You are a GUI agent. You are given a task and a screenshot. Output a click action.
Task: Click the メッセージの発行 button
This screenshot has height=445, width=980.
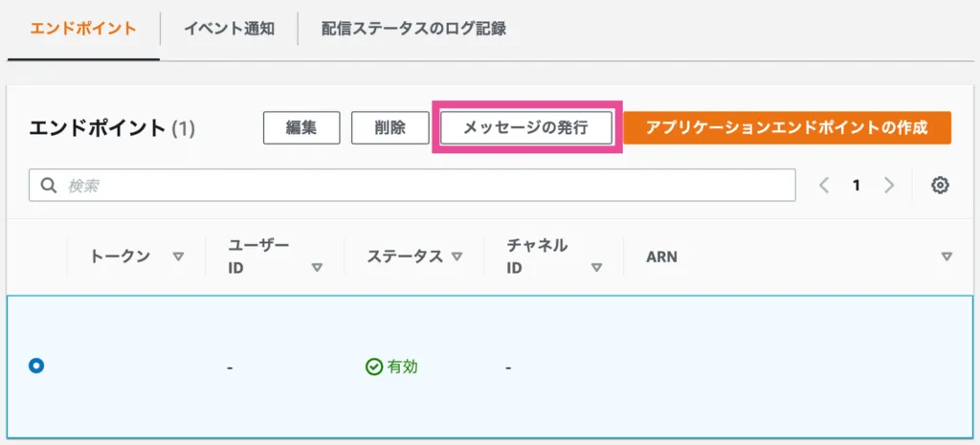point(525,128)
